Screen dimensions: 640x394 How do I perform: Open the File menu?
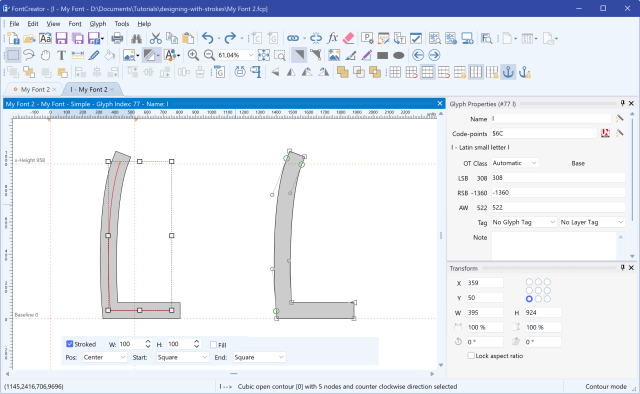click(x=14, y=24)
